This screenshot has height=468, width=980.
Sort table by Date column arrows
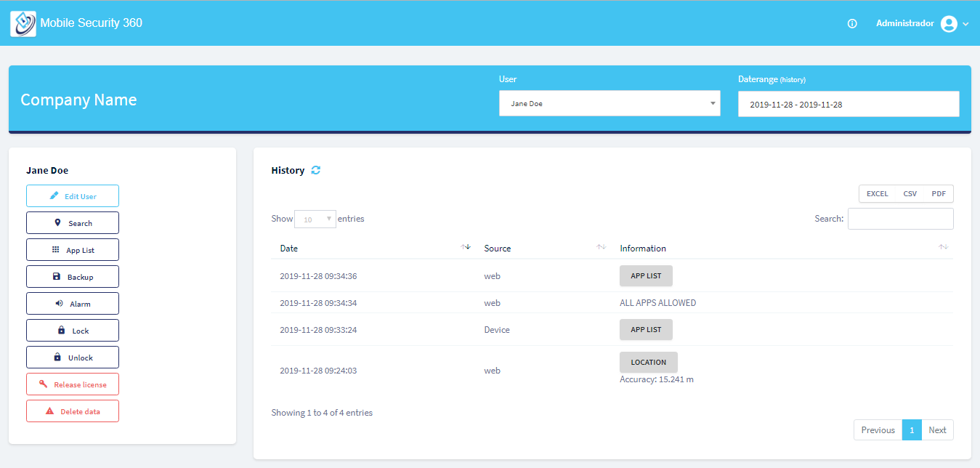point(466,248)
